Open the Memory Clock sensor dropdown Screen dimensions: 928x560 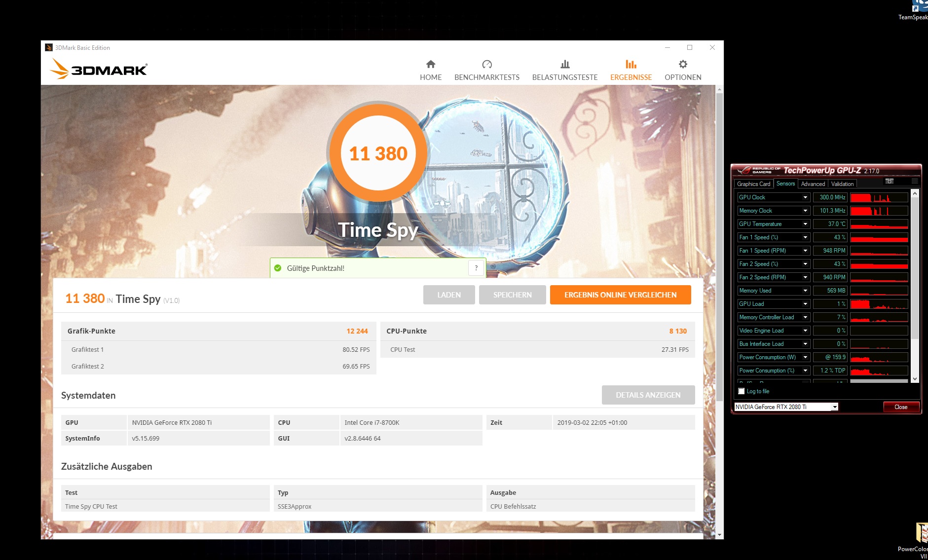pos(805,211)
